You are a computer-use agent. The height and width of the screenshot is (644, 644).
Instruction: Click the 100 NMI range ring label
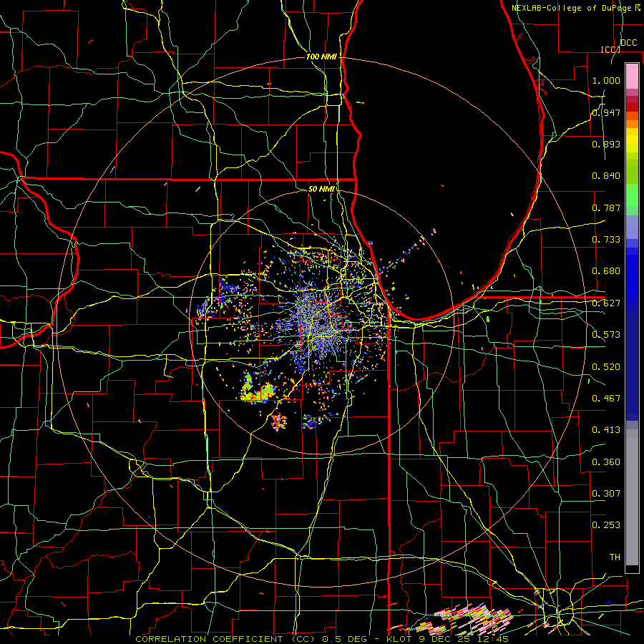[321, 57]
